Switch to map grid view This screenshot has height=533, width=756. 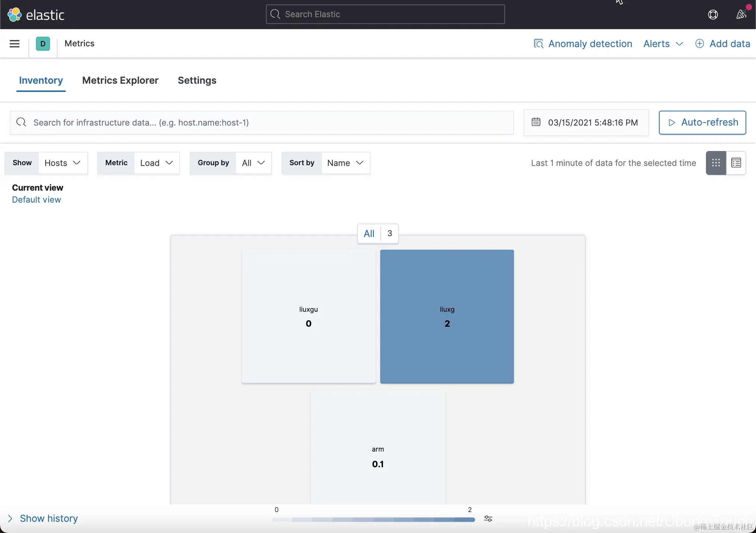point(716,163)
